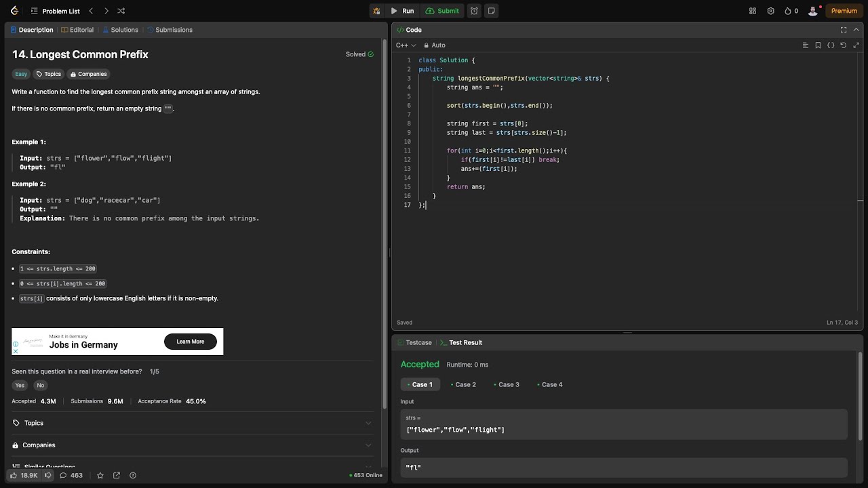This screenshot has width=868, height=488.
Task: Click the Premium button
Action: coord(844,11)
